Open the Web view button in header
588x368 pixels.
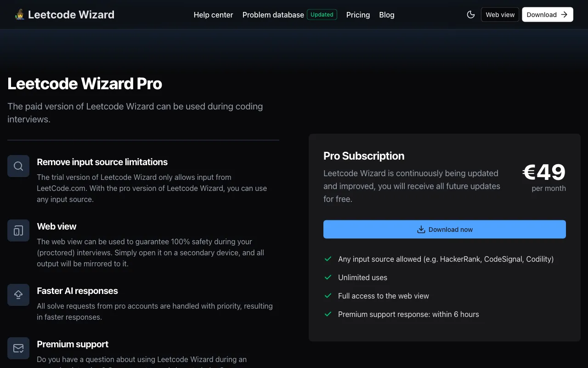click(500, 15)
